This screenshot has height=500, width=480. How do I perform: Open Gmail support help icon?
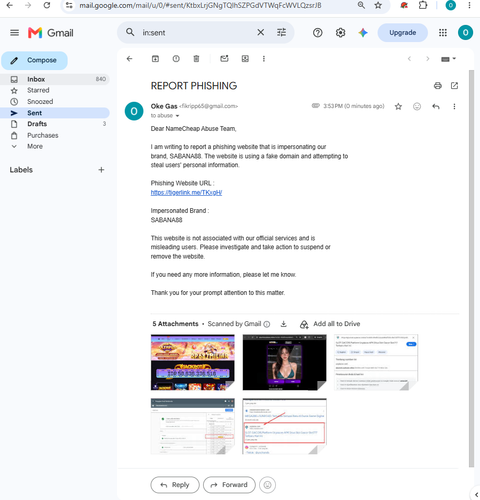(x=318, y=33)
